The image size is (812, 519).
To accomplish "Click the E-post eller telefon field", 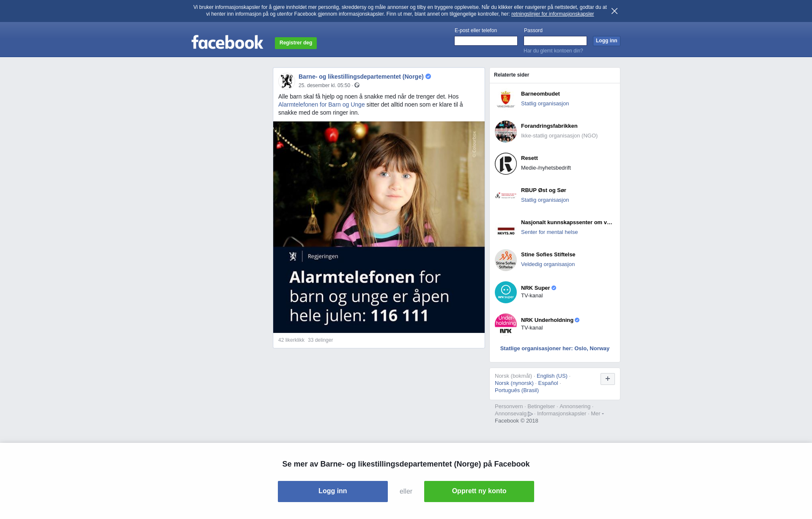I will click(486, 41).
